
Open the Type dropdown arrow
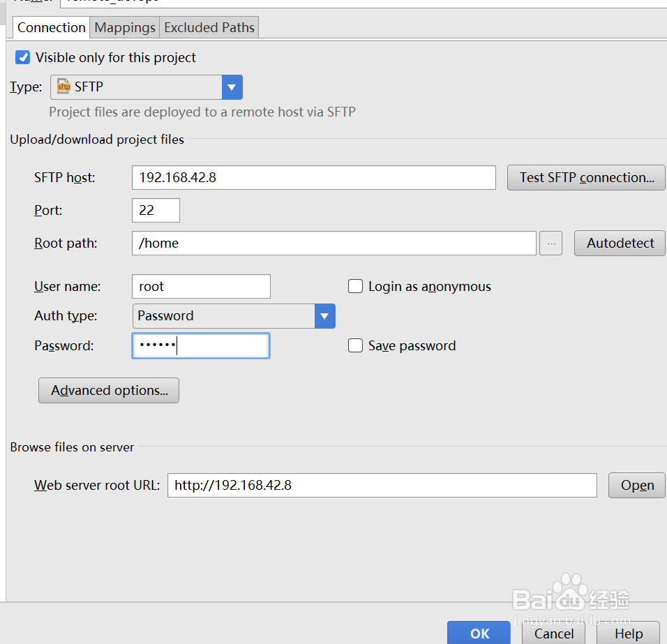(232, 87)
